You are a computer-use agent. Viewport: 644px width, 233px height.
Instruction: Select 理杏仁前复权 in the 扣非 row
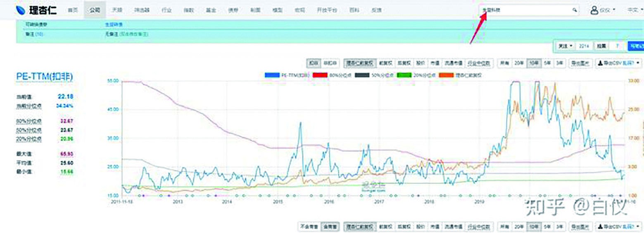360,63
